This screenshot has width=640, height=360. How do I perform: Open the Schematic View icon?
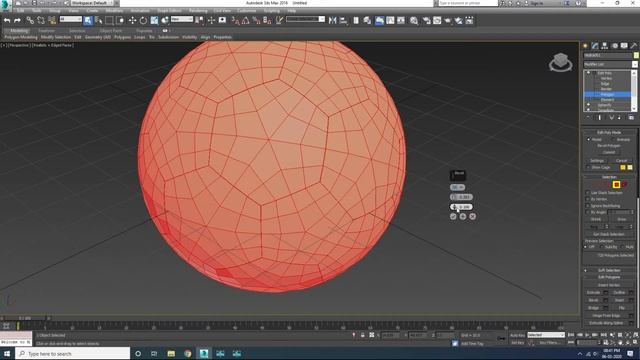click(401, 20)
